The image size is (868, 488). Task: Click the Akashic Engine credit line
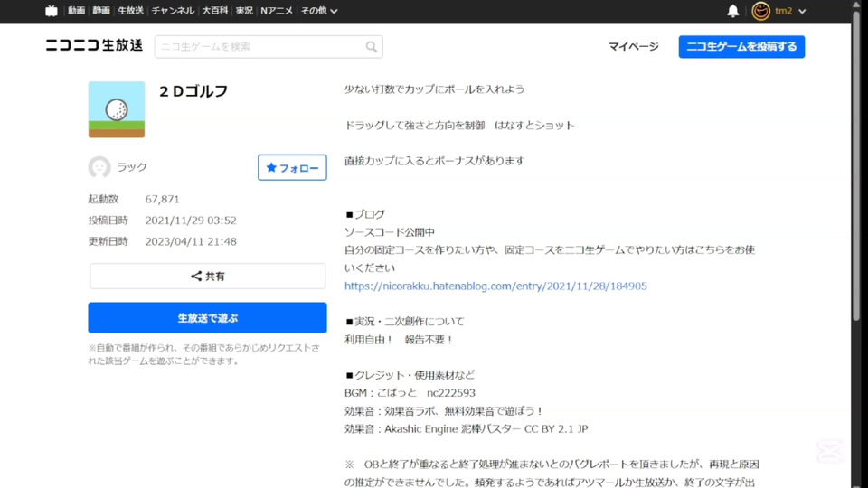point(467,428)
